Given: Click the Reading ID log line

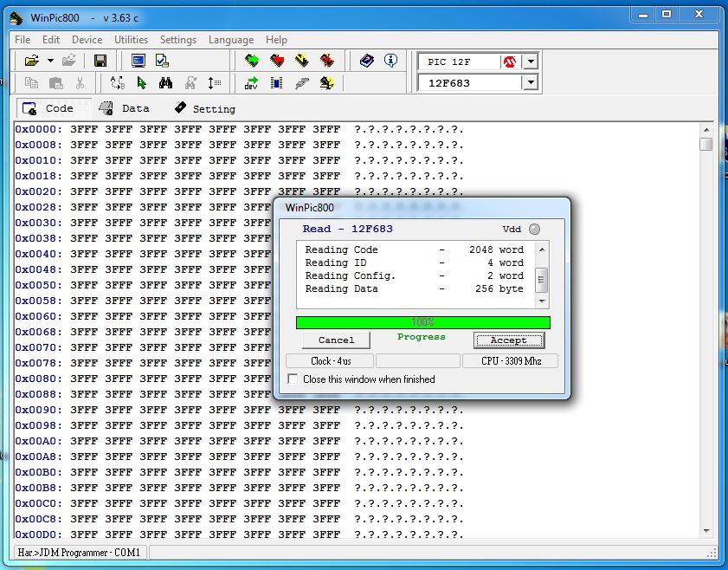Looking at the screenshot, I should pos(414,262).
